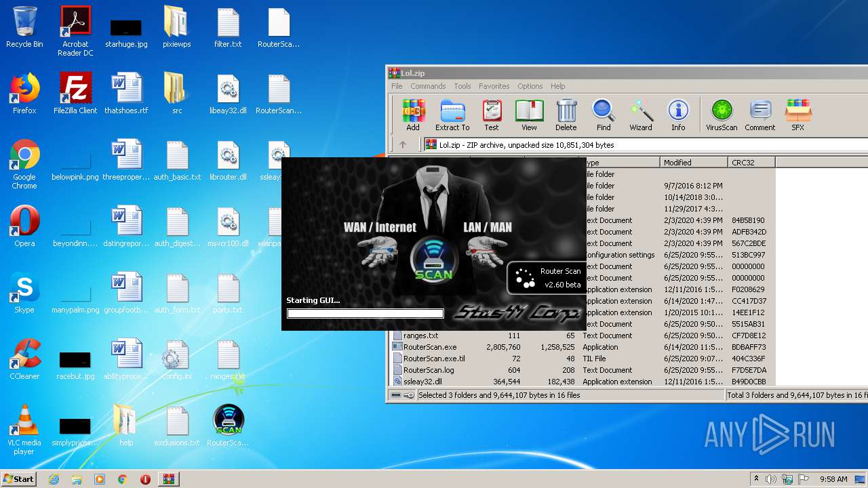The width and height of the screenshot is (868, 488).
Task: Select ranges.txt in the archive list
Action: tap(420, 335)
